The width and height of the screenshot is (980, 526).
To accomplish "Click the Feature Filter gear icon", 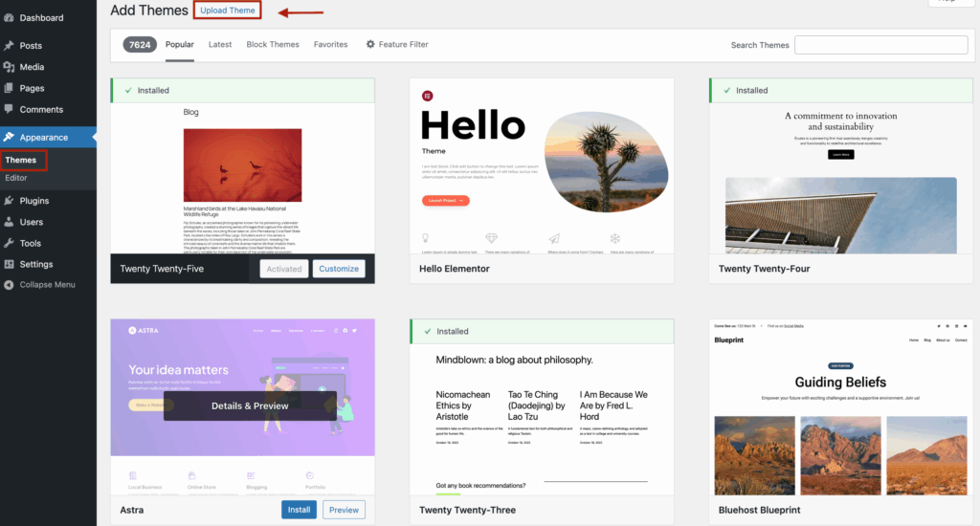I will [x=370, y=44].
